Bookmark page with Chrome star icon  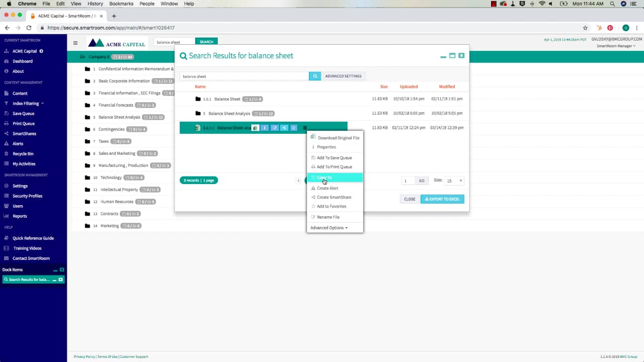(585, 28)
